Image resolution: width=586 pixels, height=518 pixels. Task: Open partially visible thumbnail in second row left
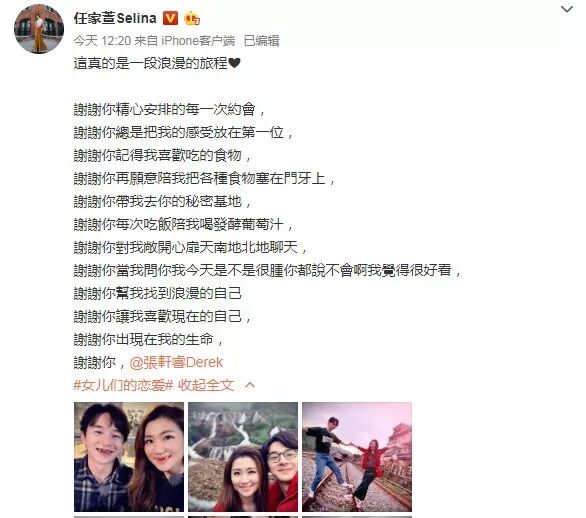click(x=129, y=517)
